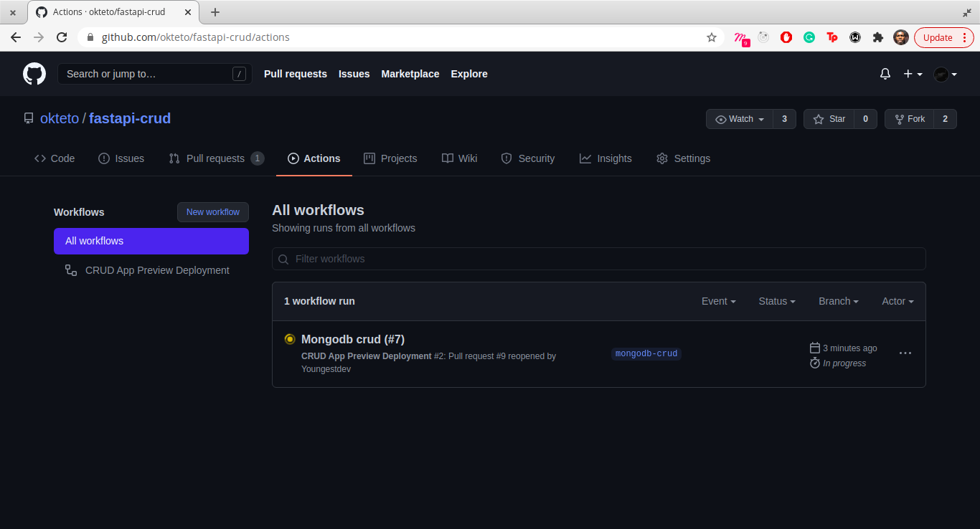
Task: Open Issues in the top navigation
Action: point(354,74)
